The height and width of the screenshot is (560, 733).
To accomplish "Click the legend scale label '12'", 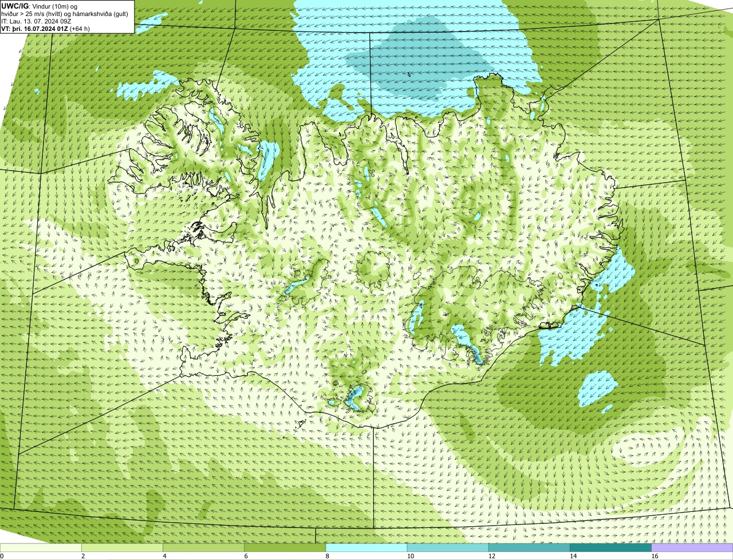I will 491,556.
